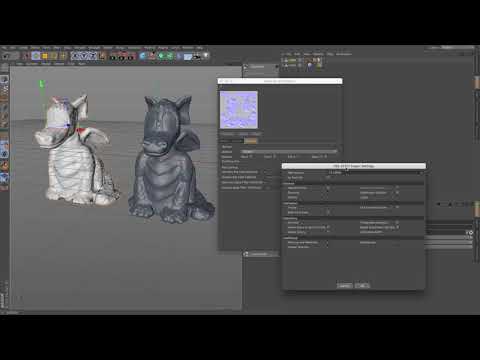This screenshot has height=360, width=480.
Task: Toggle the Ascii Format checkbox
Action: click(x=328, y=178)
